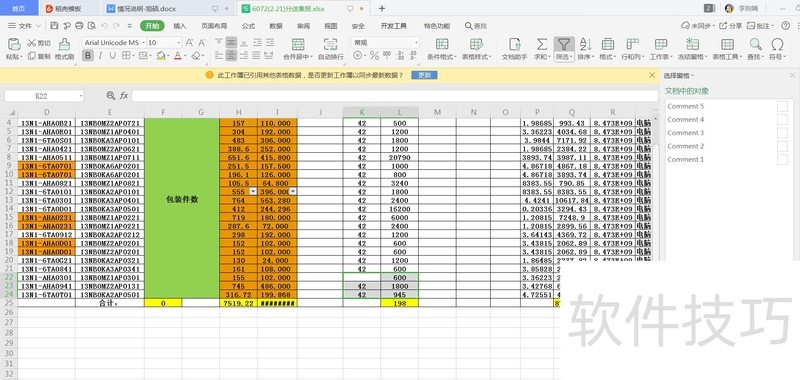Click the blue 更新 update button
Viewport: 800px width, 380px height.
(x=424, y=75)
